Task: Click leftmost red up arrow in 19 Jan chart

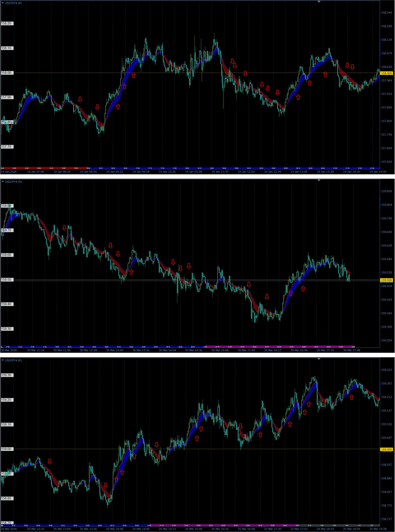Action: [x=118, y=107]
